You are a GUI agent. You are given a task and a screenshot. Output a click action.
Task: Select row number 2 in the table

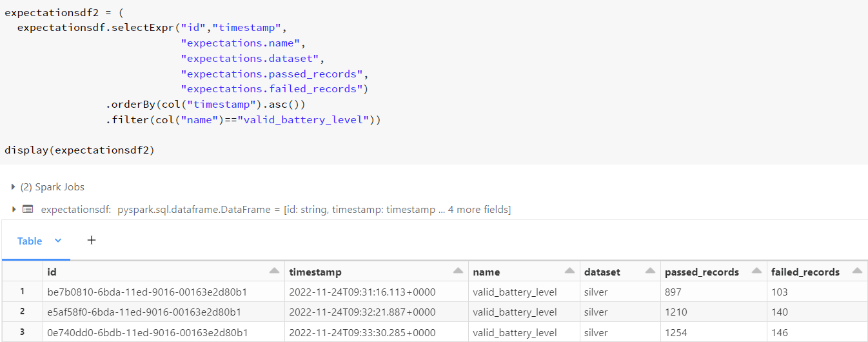(x=22, y=312)
